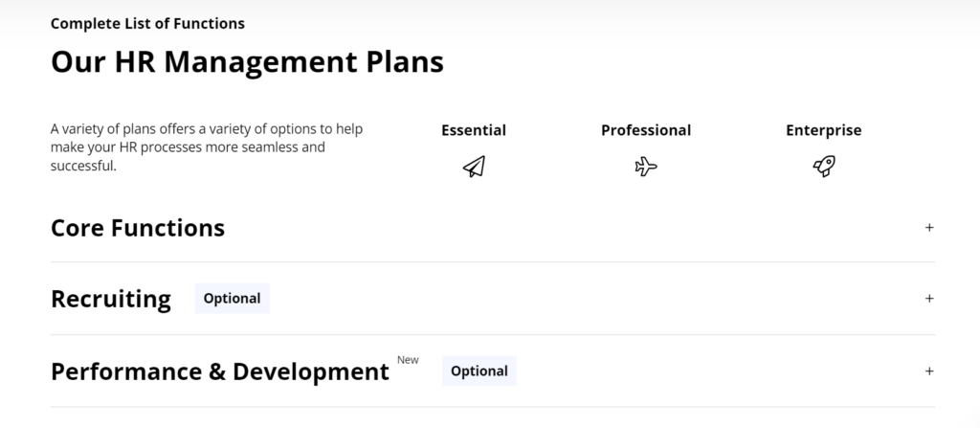The height and width of the screenshot is (428, 980).
Task: Click the plans description paragraph text
Action: [x=206, y=147]
